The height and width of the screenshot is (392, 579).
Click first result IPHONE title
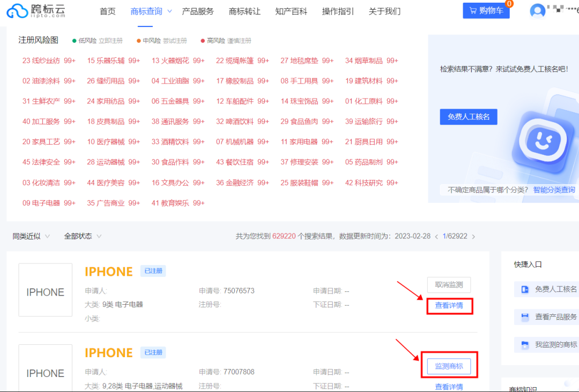click(108, 272)
